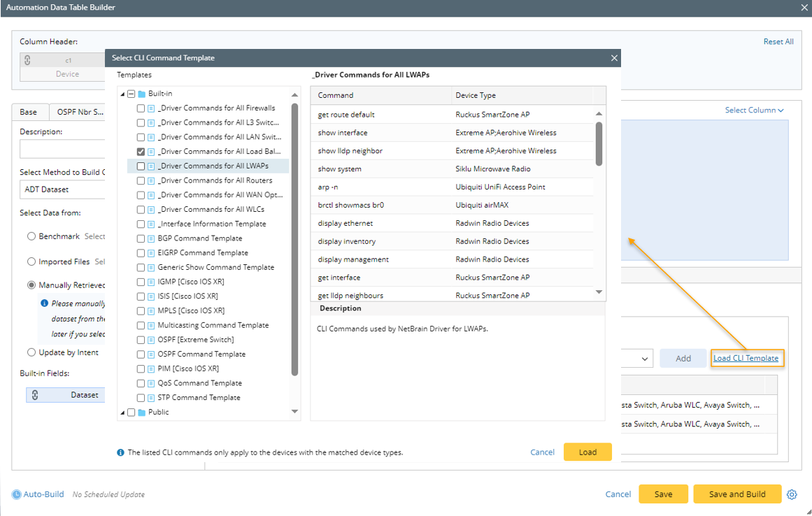812x516 pixels.
Task: Click the Public folder icon
Action: [x=141, y=412]
